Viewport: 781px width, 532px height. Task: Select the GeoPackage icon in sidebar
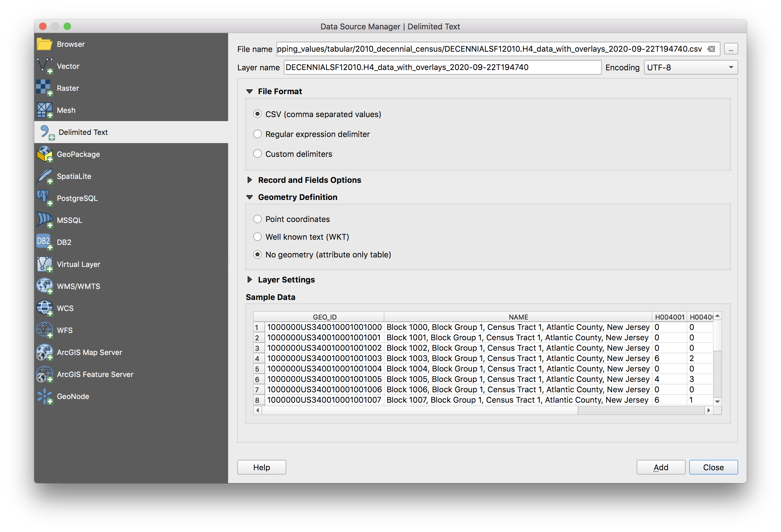pyautogui.click(x=44, y=154)
